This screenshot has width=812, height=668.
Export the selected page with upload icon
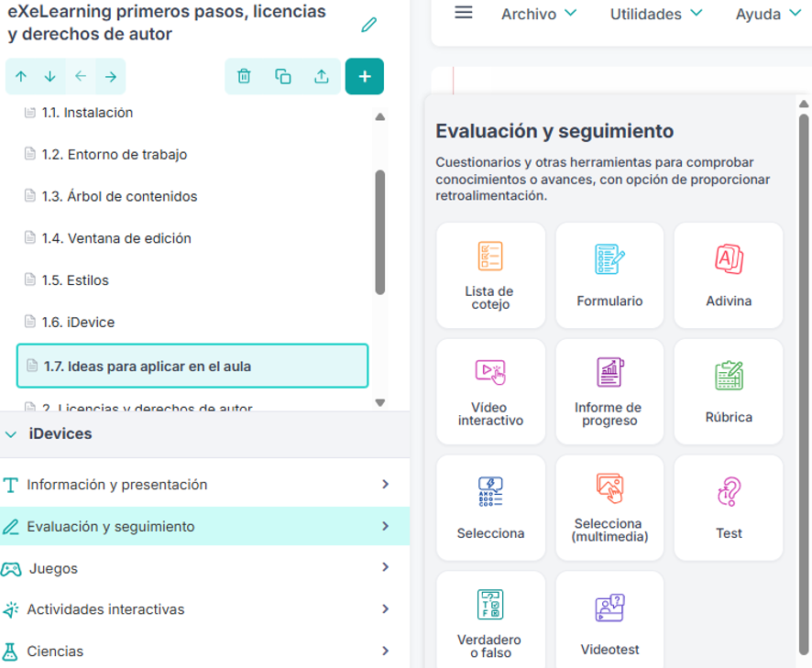[x=322, y=76]
